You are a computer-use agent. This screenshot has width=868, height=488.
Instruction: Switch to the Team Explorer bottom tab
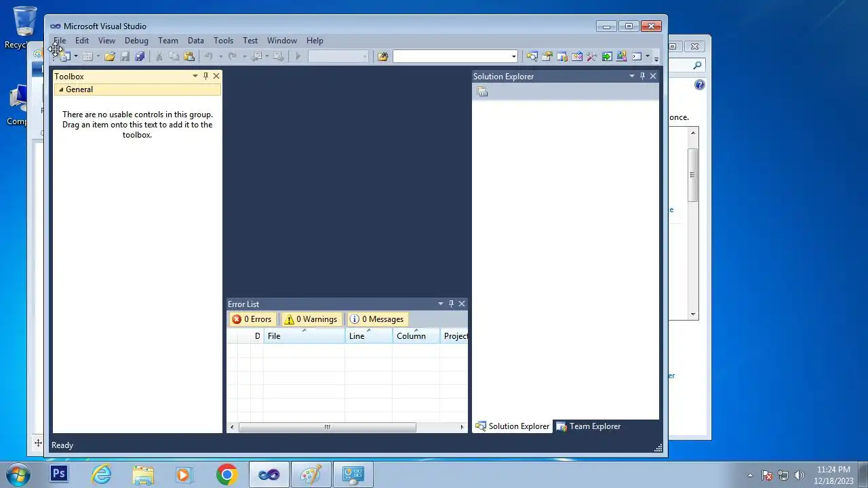589,426
